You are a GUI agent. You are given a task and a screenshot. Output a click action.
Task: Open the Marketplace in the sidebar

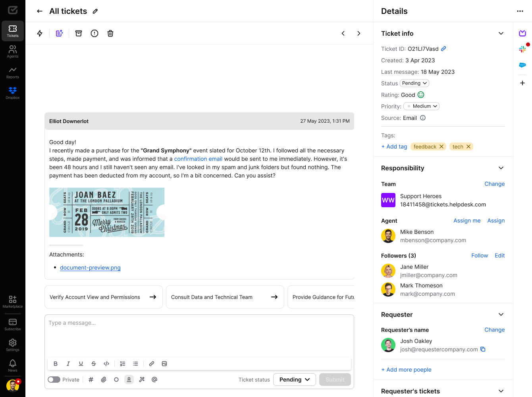pos(13,302)
